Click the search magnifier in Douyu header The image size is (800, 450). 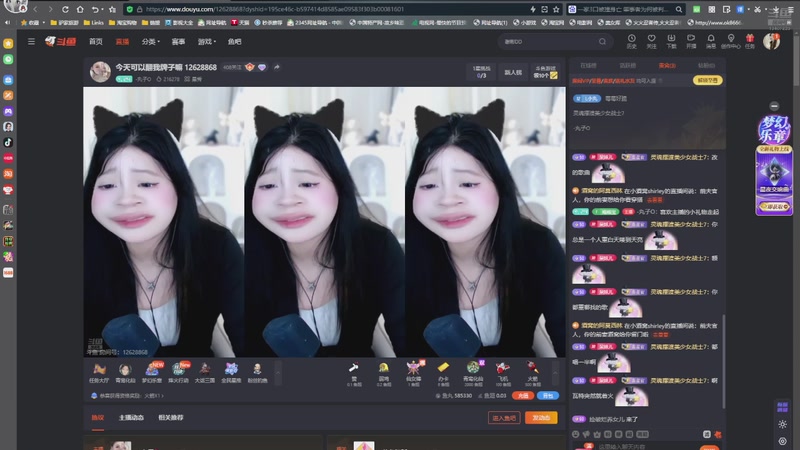pyautogui.click(x=602, y=41)
